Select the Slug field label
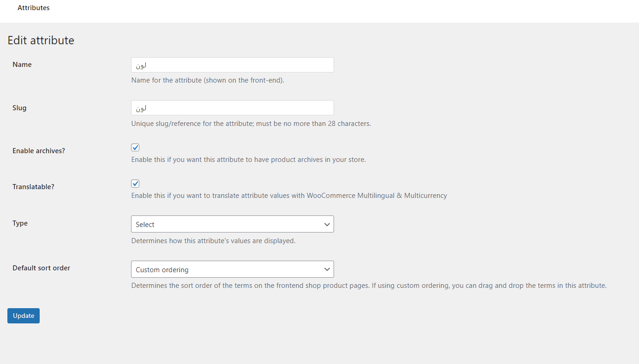Viewport: 639px width, 364px height. (x=19, y=108)
